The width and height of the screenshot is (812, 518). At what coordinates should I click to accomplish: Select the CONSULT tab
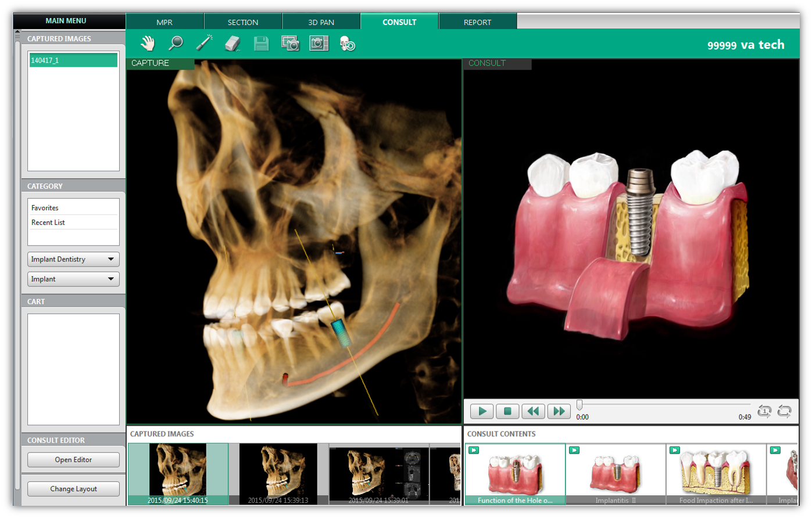(x=399, y=21)
